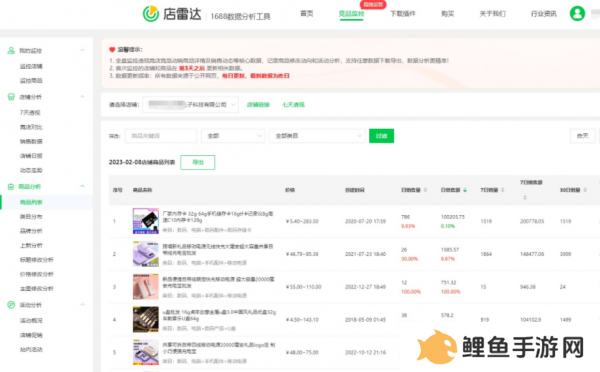Screen dimensions: 600x372
Task: Open 品牌分析 in the sidebar
Action: 31,231
